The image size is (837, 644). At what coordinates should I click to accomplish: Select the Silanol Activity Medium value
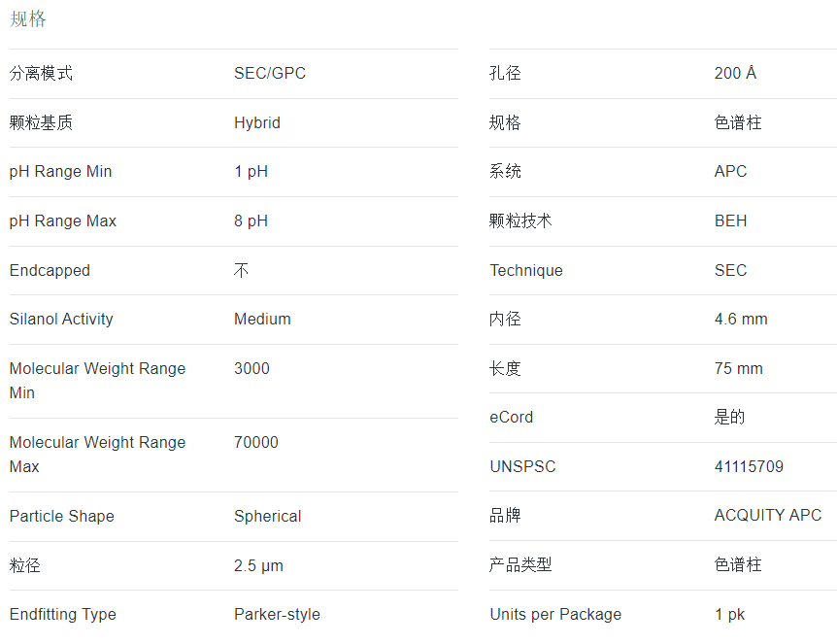[x=262, y=319]
